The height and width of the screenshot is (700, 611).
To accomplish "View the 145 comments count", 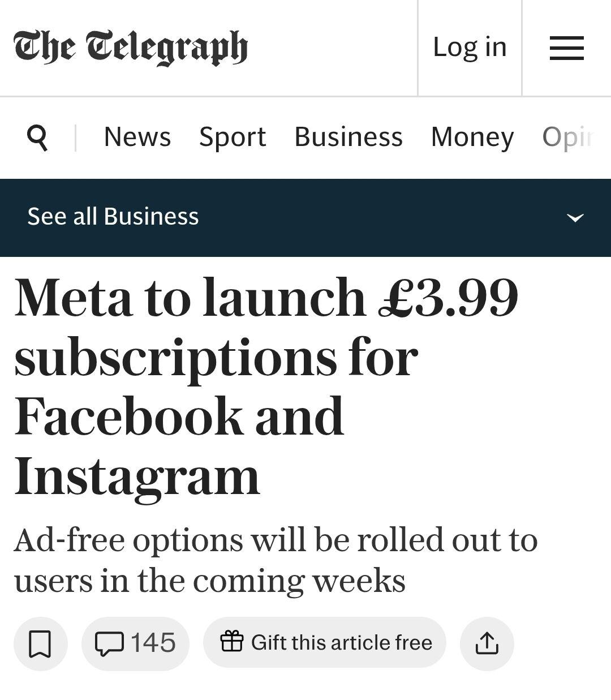I will [x=153, y=643].
